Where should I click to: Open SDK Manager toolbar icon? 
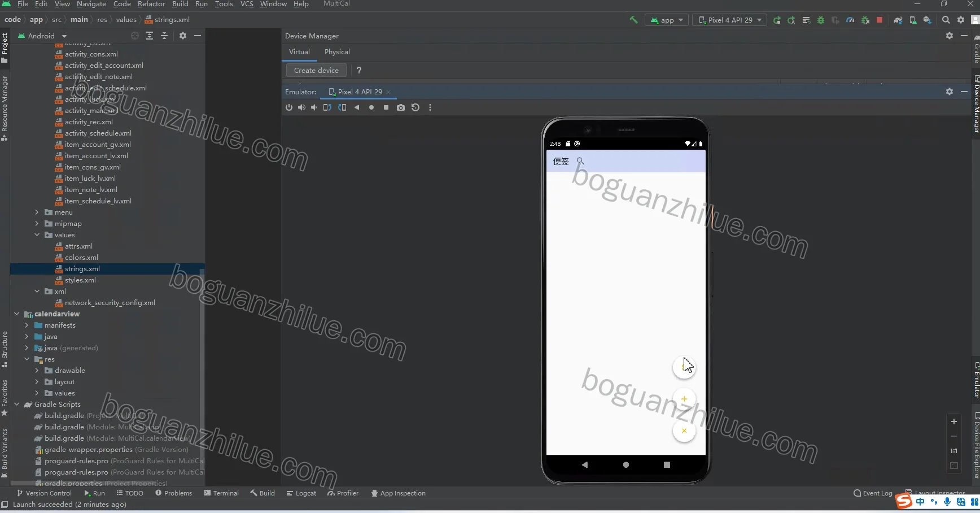(927, 20)
